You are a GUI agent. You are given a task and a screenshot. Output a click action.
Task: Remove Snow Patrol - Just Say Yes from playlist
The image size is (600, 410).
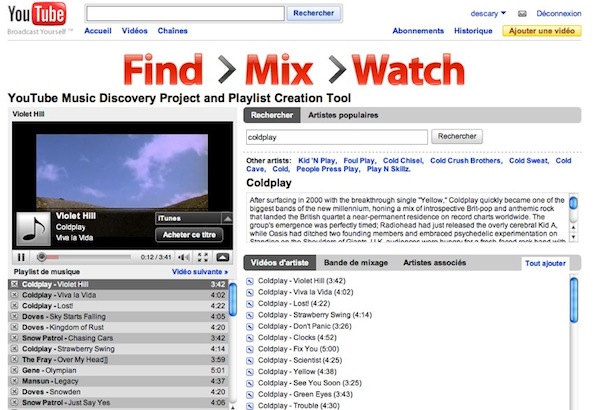[x=14, y=402]
